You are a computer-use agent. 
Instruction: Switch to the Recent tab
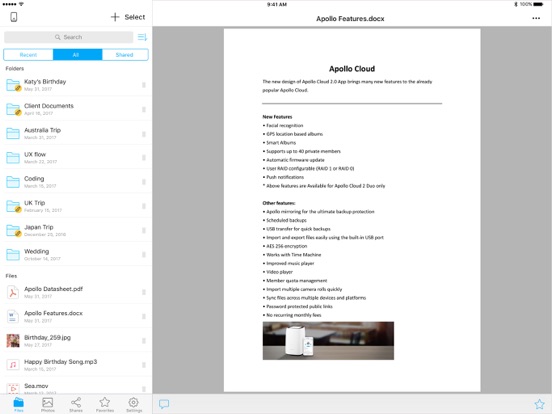[x=28, y=55]
